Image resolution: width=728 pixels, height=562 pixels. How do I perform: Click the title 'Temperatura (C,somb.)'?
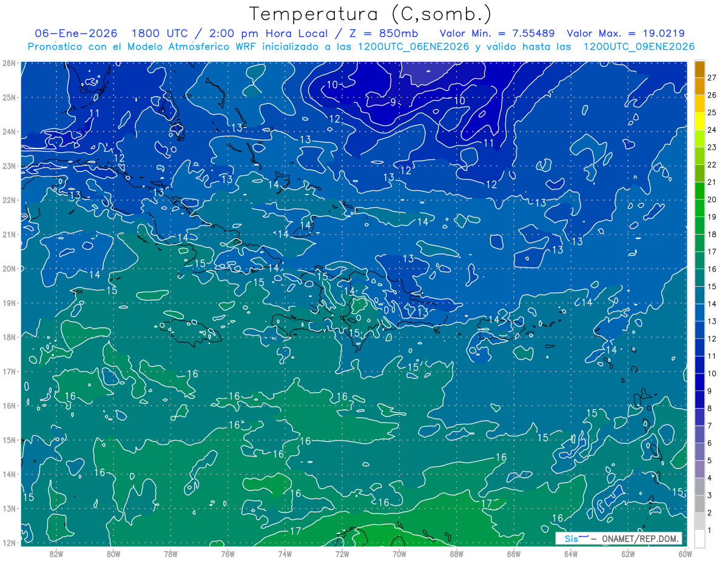click(371, 13)
